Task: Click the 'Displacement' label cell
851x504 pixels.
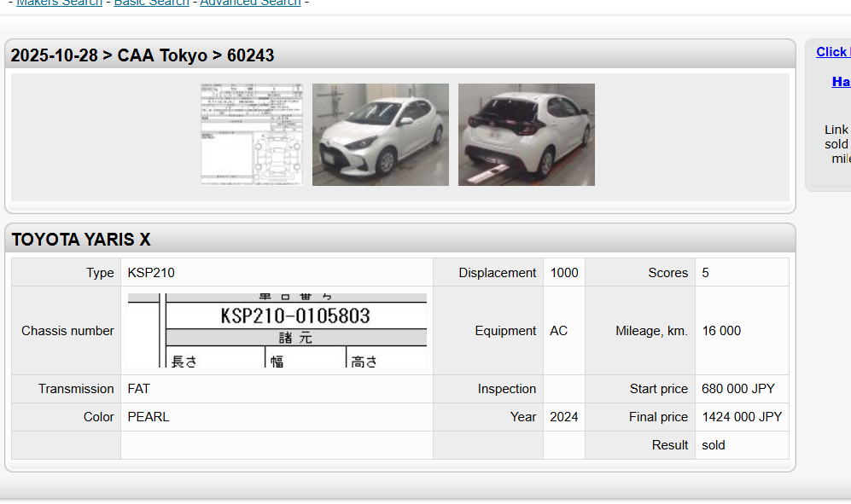Action: (x=488, y=272)
